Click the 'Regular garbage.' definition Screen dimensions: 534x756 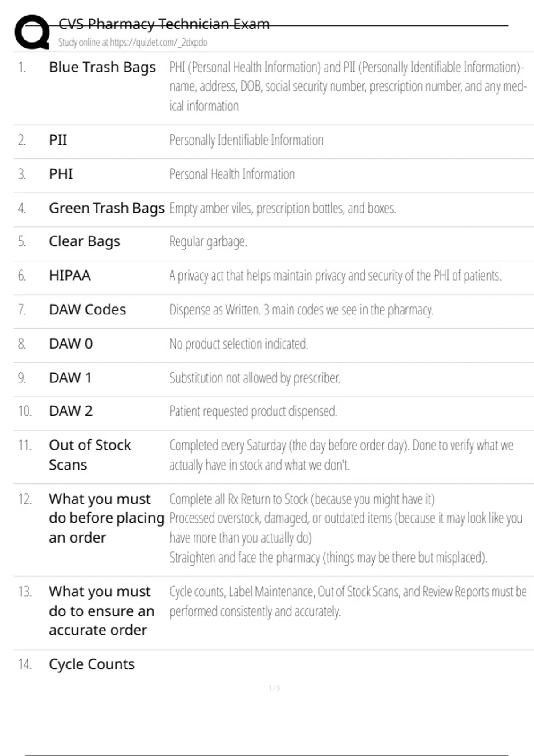[x=208, y=241]
